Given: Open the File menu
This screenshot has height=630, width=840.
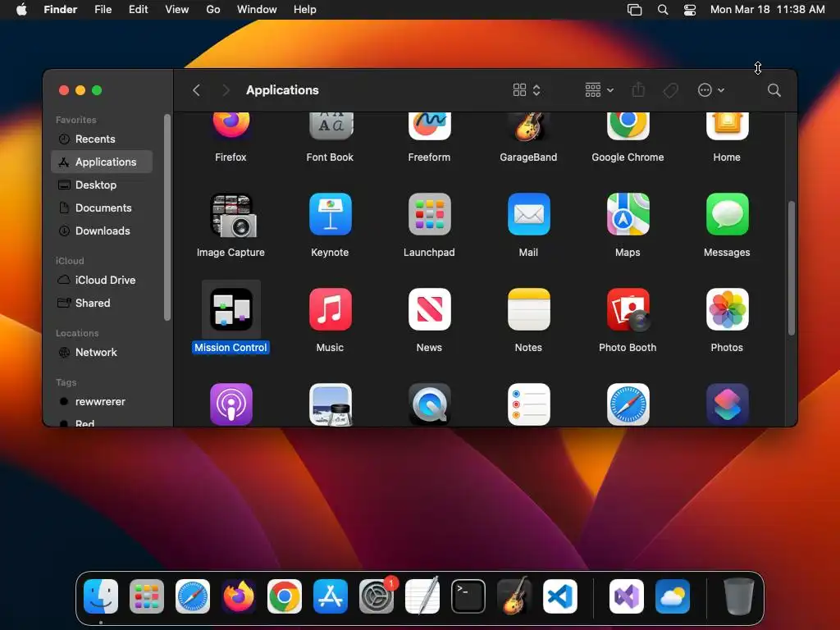Looking at the screenshot, I should click(x=103, y=10).
